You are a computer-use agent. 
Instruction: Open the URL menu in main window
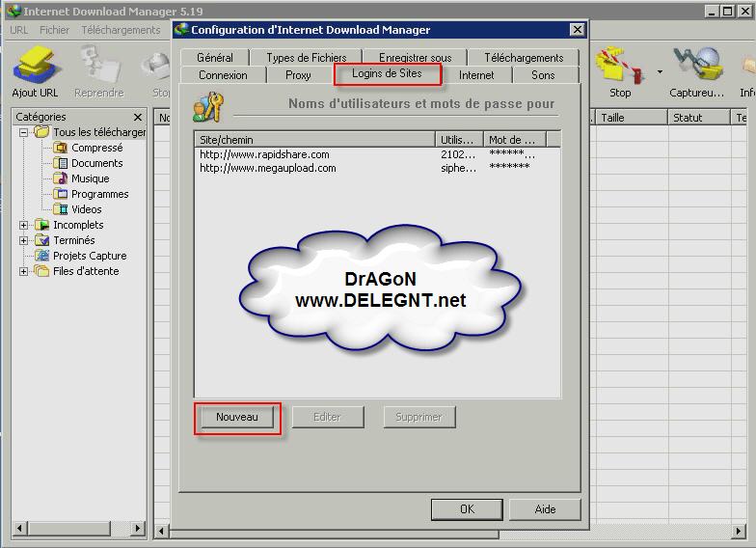pos(19,30)
